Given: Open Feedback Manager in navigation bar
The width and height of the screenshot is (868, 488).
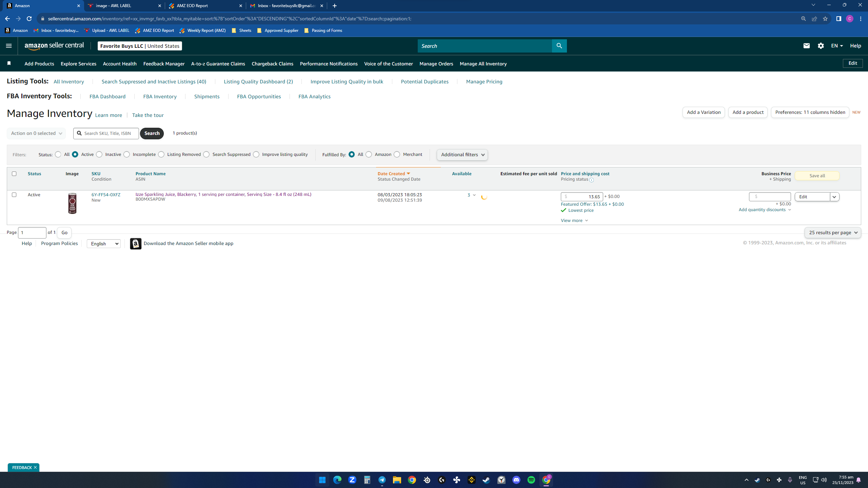Looking at the screenshot, I should pos(164,64).
